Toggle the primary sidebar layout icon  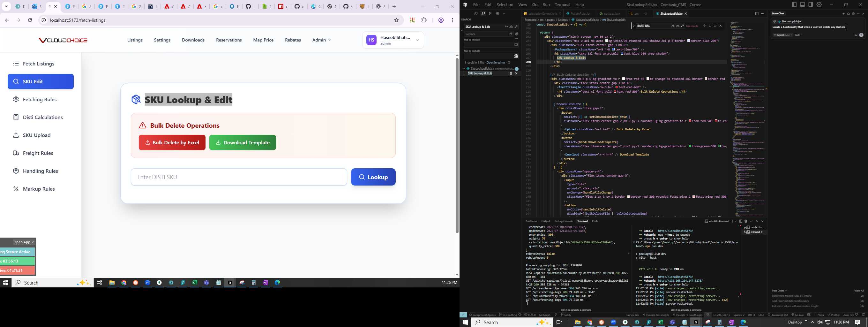(x=794, y=4)
